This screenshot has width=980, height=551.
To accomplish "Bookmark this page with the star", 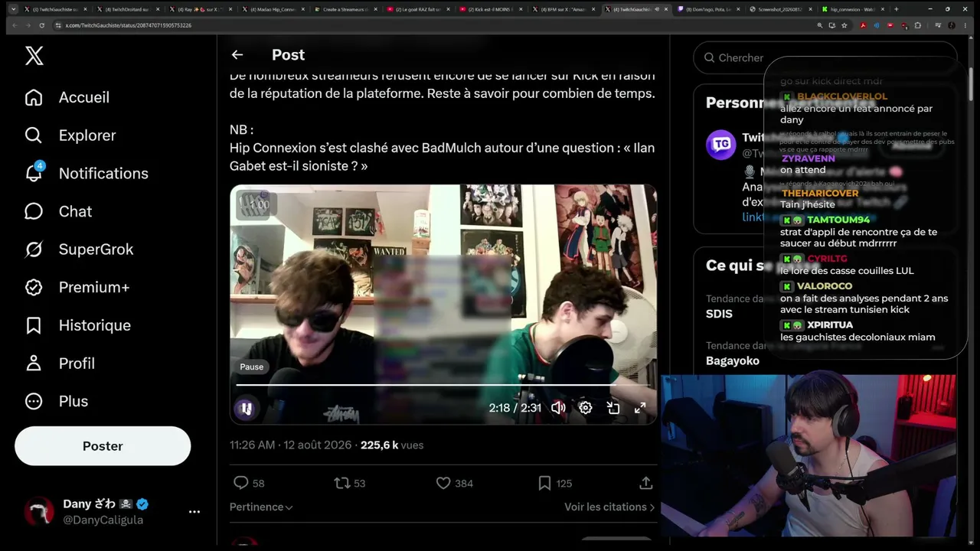I will coord(844,25).
